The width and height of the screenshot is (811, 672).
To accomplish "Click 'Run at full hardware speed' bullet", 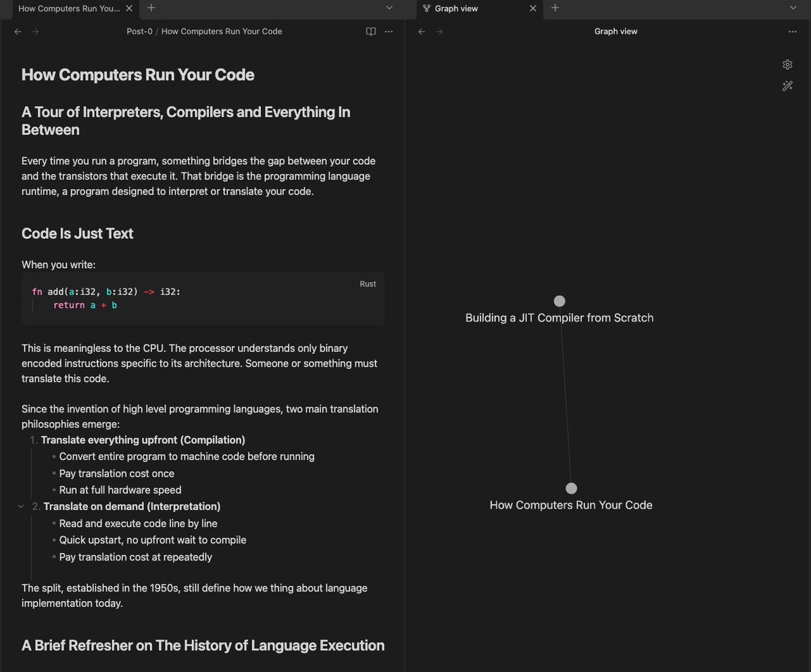I will (120, 490).
